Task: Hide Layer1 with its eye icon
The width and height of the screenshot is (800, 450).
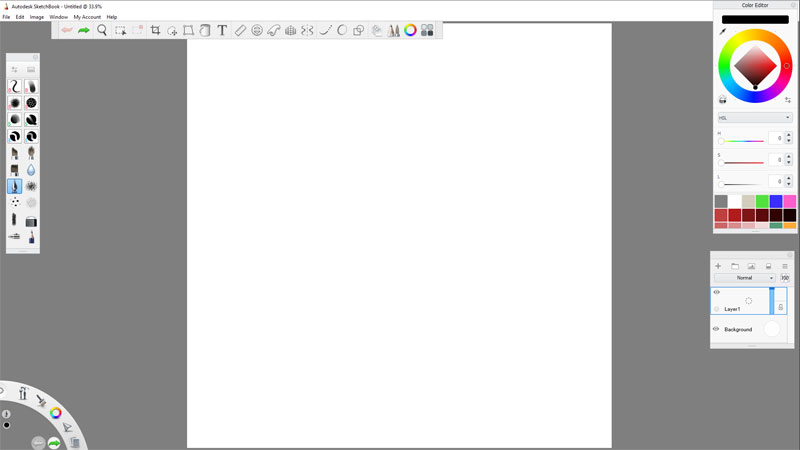Action: [716, 292]
